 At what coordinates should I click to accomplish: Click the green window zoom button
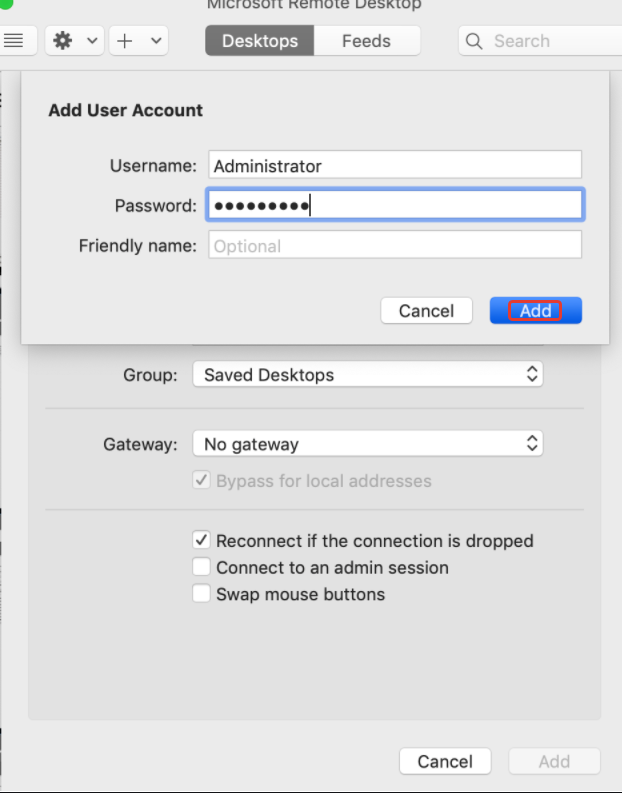tap(5, 4)
